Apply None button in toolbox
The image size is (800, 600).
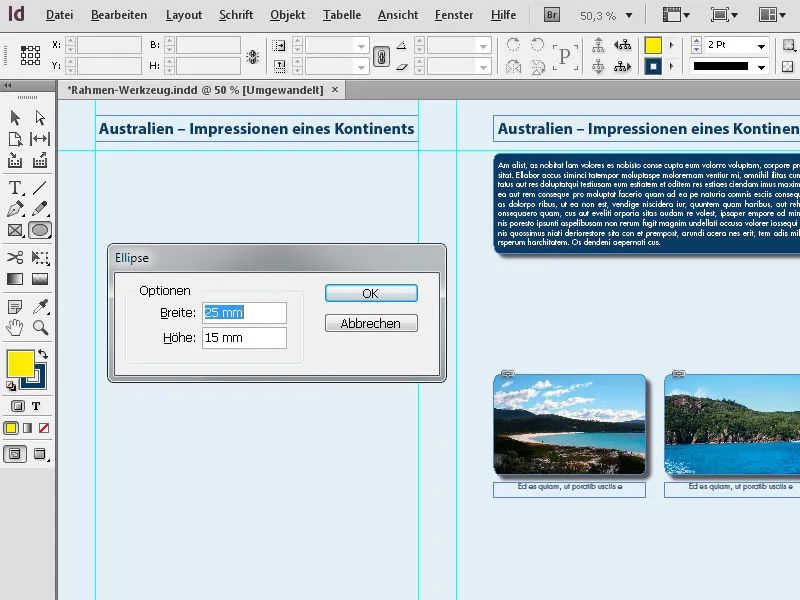click(x=44, y=428)
